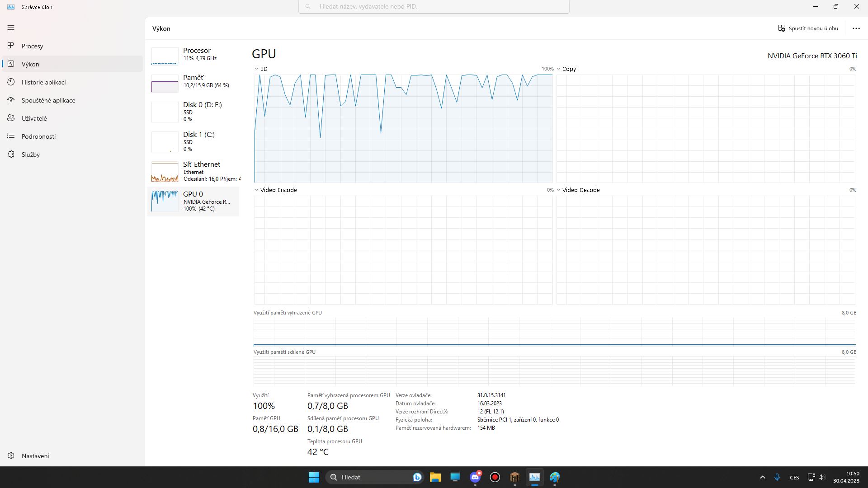868x488 pixels.
Task: Select Výkon tab in sidebar
Action: coord(30,64)
